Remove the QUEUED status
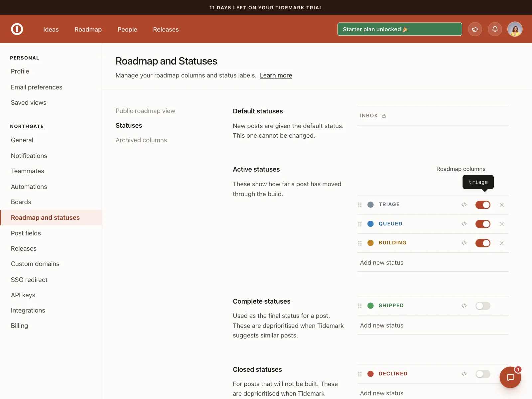The image size is (532, 399). tap(501, 224)
